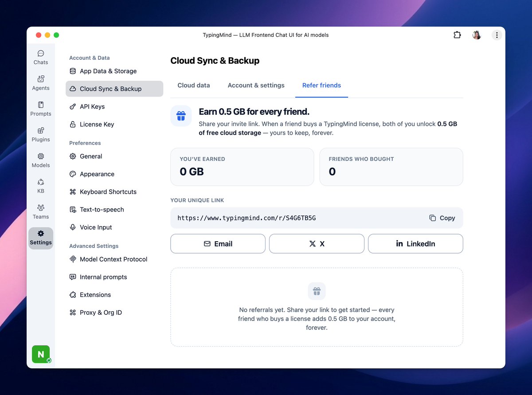Click 'Earn 0.5 GB for every friend.' heading

pyautogui.click(x=254, y=111)
